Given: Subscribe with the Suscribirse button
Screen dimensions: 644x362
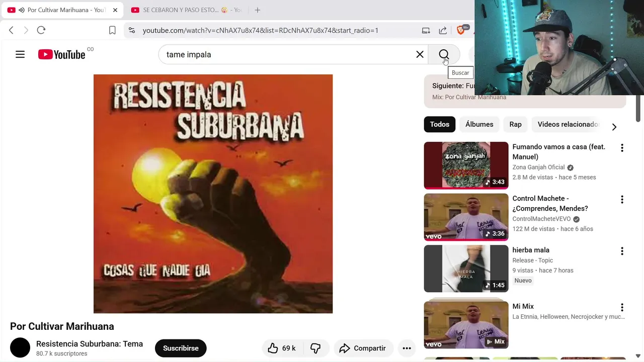Looking at the screenshot, I should point(181,348).
